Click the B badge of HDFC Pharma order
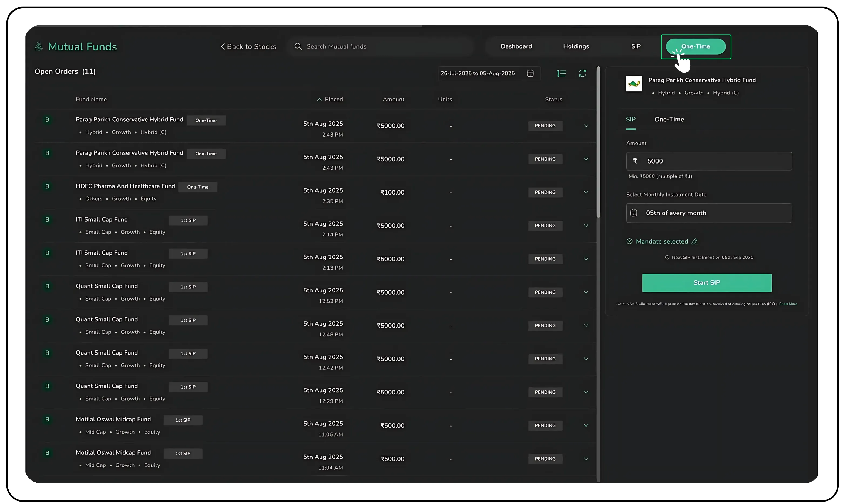Viewport: 843px width, 504px height. (47, 186)
